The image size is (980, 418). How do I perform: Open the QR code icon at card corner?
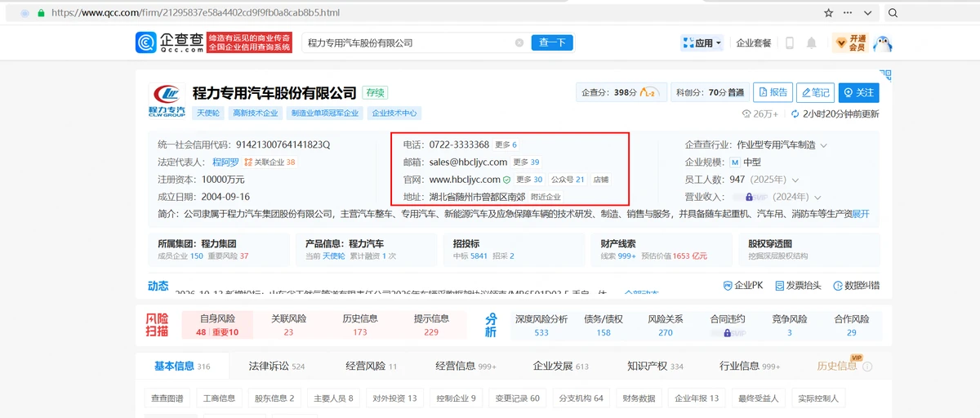pos(885,74)
